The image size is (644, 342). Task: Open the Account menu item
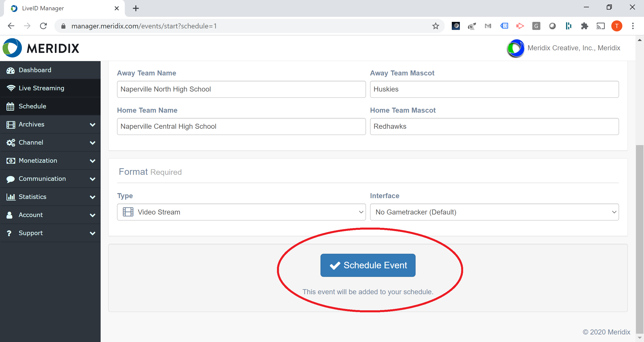[x=31, y=215]
